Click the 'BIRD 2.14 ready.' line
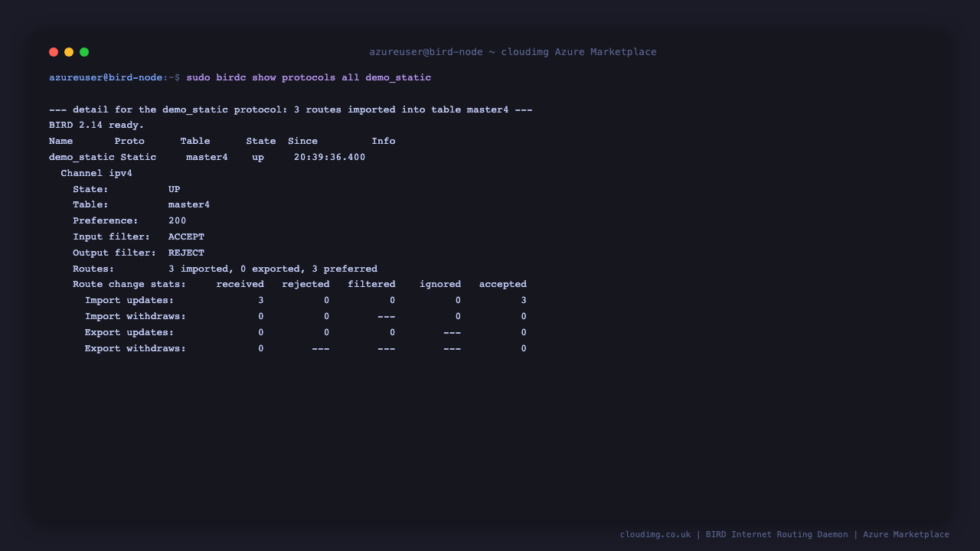Viewport: 980px width, 551px height. 96,125
